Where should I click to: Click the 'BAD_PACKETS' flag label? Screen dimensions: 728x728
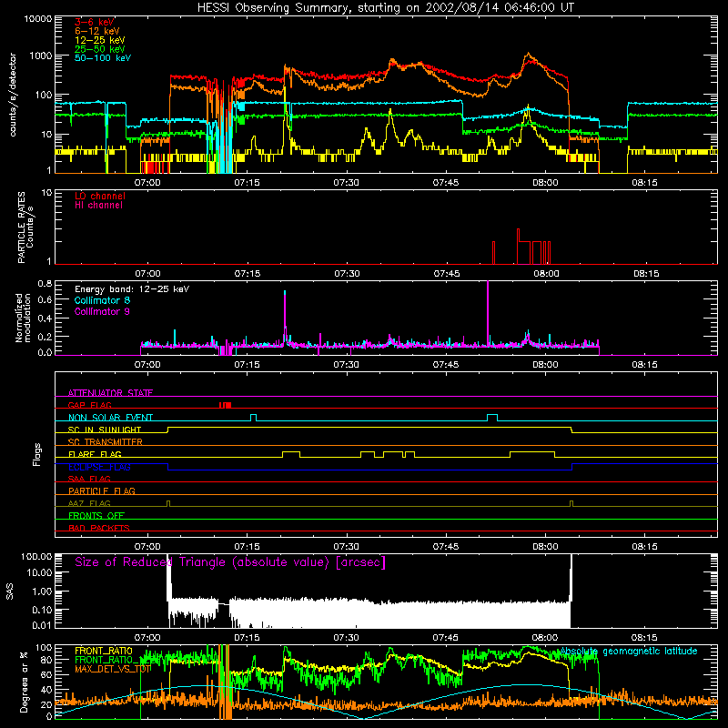click(x=99, y=528)
